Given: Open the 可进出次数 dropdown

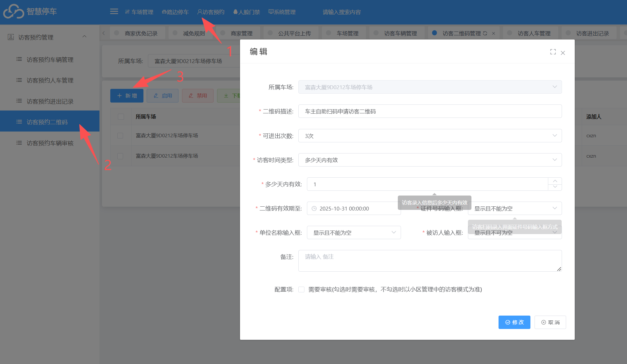Looking at the screenshot, I should [430, 136].
